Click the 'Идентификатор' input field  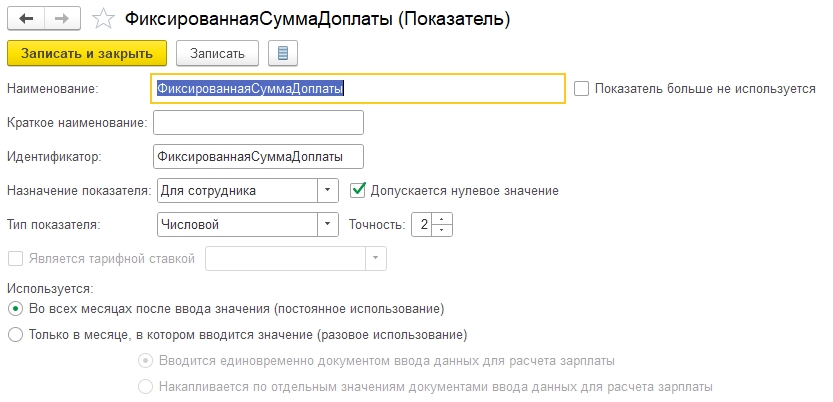click(258, 156)
